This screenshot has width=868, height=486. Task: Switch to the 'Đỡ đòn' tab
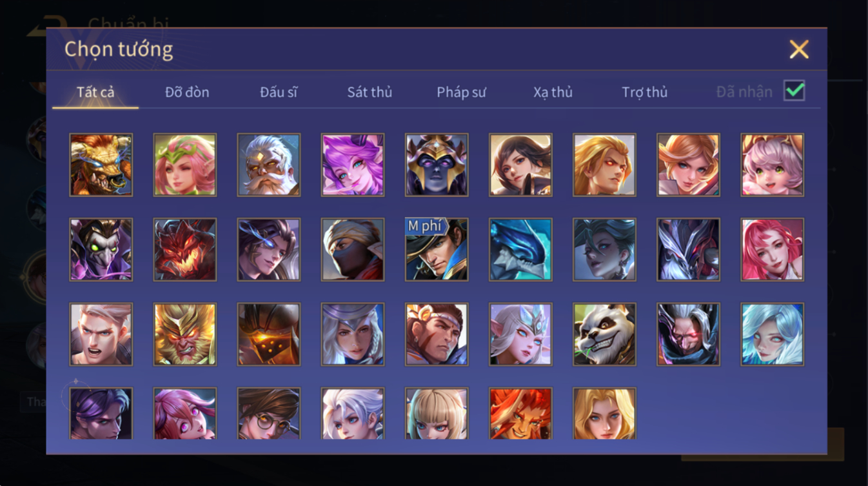click(187, 92)
